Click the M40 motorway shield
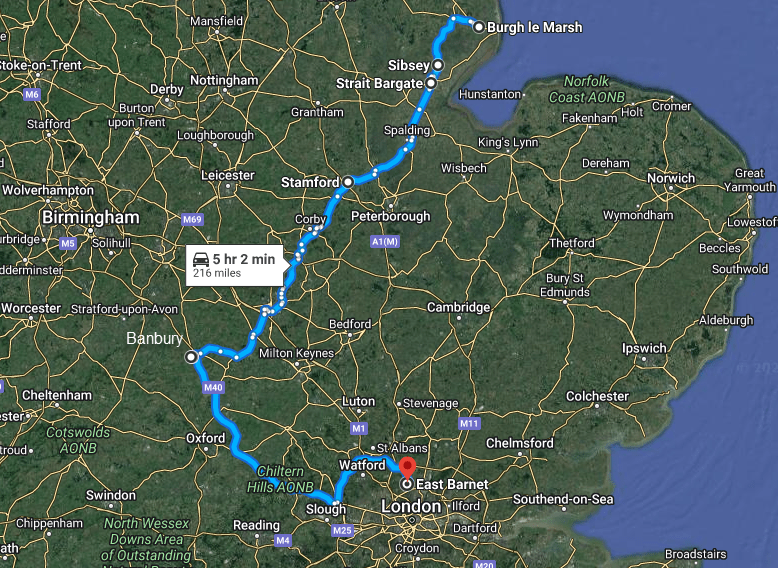 point(213,387)
